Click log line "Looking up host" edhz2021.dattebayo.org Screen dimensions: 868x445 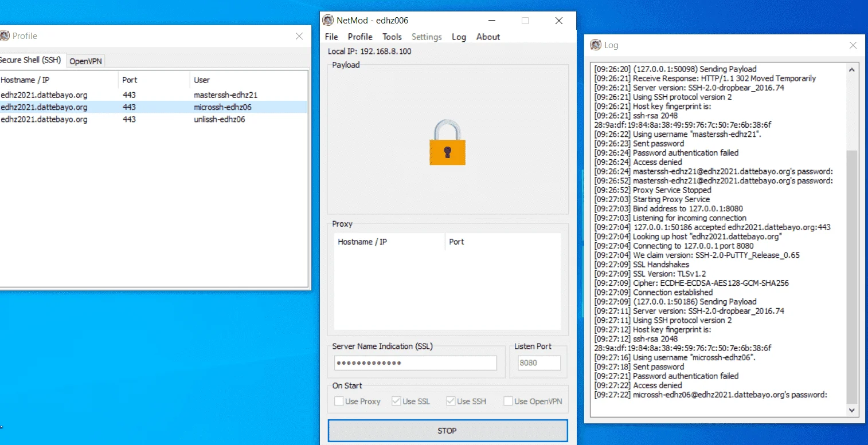pyautogui.click(x=688, y=237)
